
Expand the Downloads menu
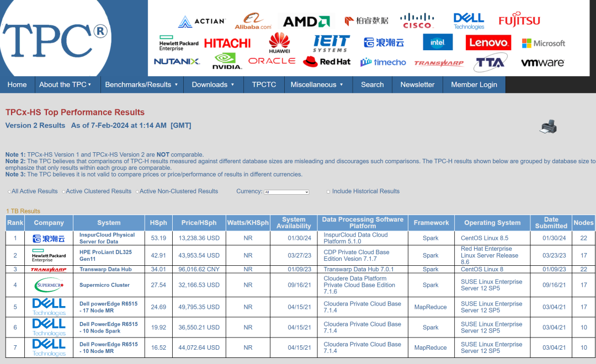(x=213, y=84)
